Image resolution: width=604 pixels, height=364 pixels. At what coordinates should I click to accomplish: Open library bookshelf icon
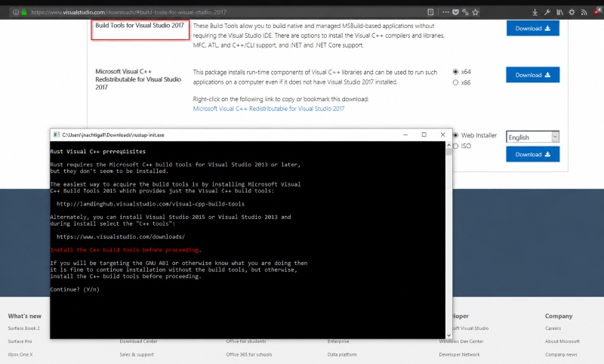(x=559, y=12)
